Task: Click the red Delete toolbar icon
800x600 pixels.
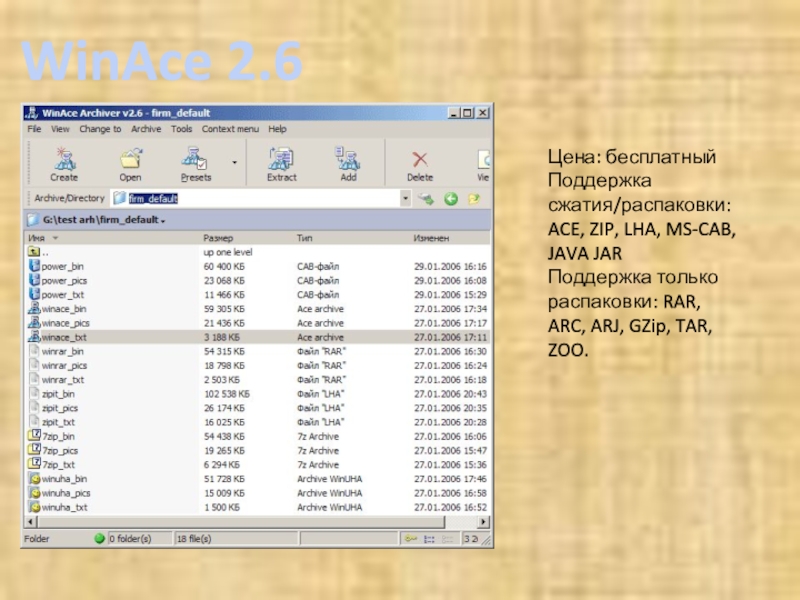Action: pyautogui.click(x=420, y=164)
